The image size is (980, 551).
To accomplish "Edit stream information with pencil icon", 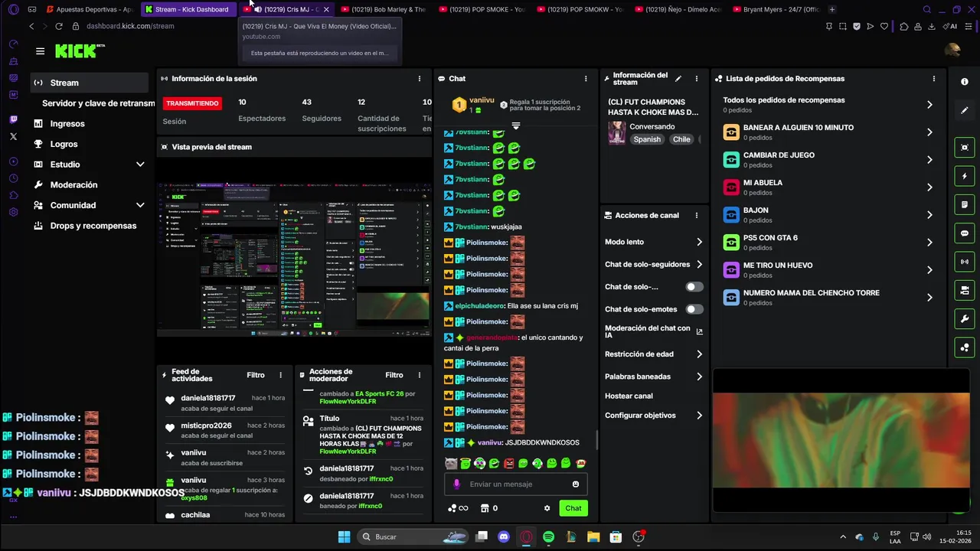I will pos(678,78).
